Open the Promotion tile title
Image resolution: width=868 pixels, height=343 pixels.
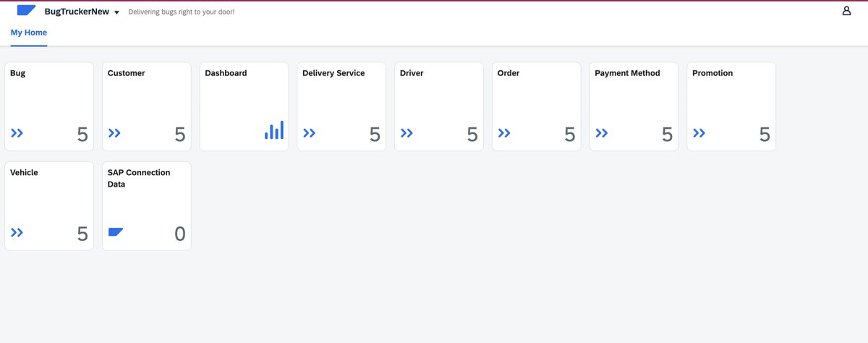click(712, 73)
